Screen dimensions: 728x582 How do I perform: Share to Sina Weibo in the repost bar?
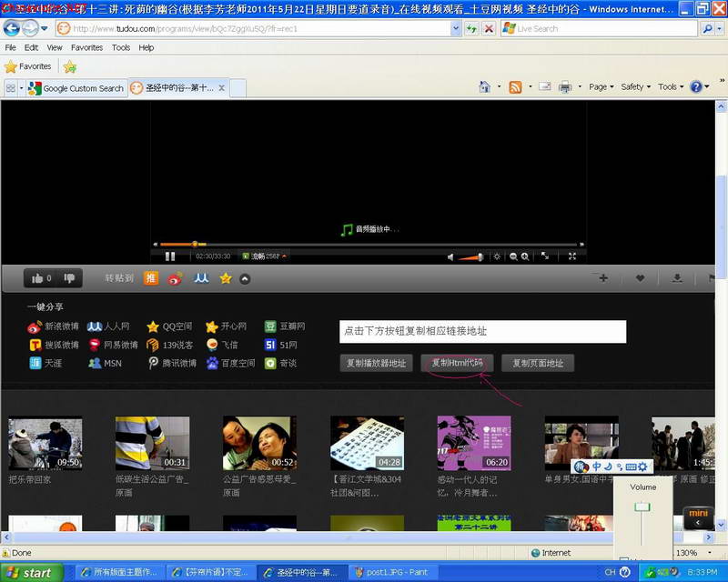175,278
